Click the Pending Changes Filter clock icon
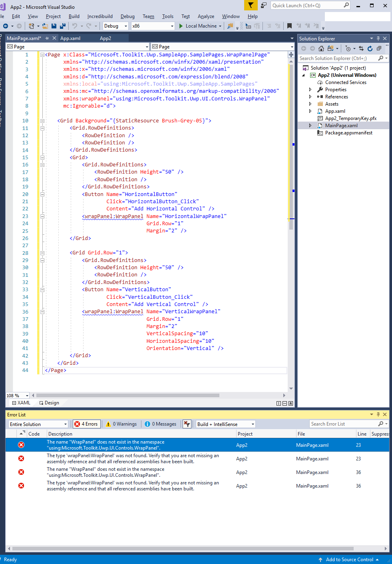Image resolution: width=392 pixels, height=564 pixels. pos(348,48)
